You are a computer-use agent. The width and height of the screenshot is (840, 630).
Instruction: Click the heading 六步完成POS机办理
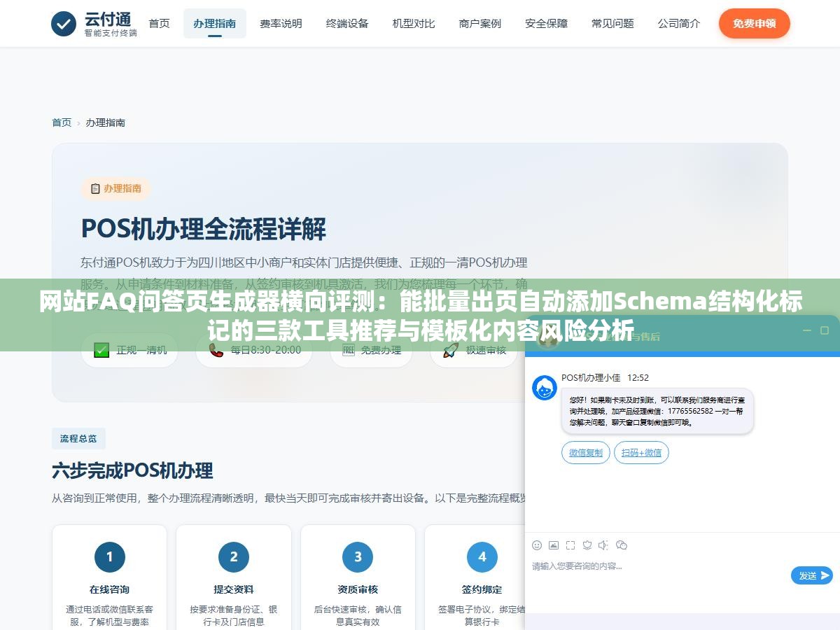pyautogui.click(x=132, y=470)
